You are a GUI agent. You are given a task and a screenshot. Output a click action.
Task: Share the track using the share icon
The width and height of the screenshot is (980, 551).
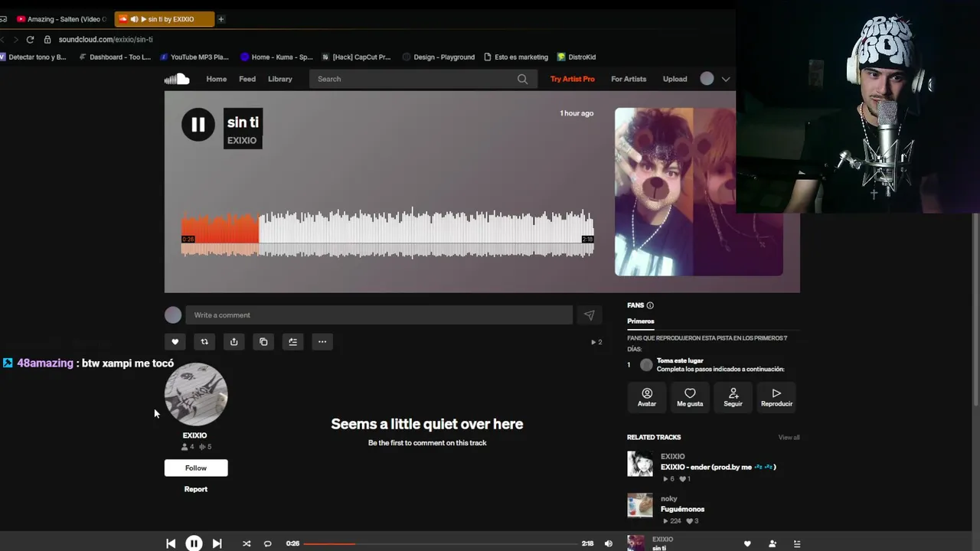click(234, 342)
